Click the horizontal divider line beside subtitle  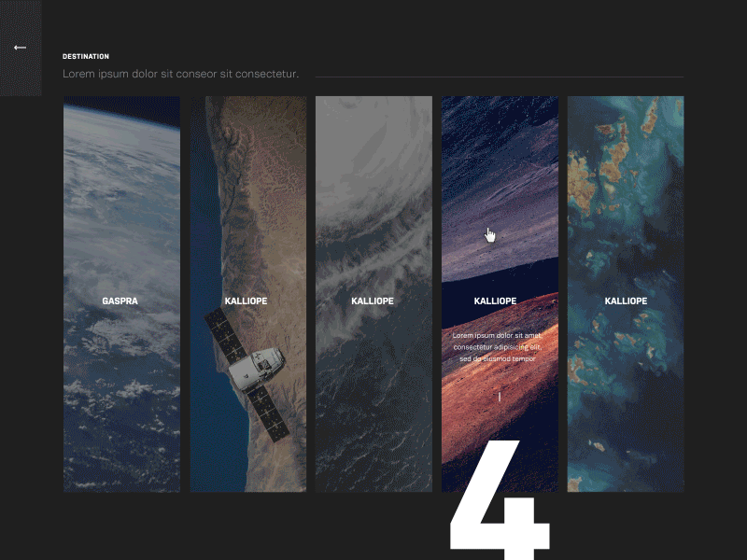click(x=500, y=77)
